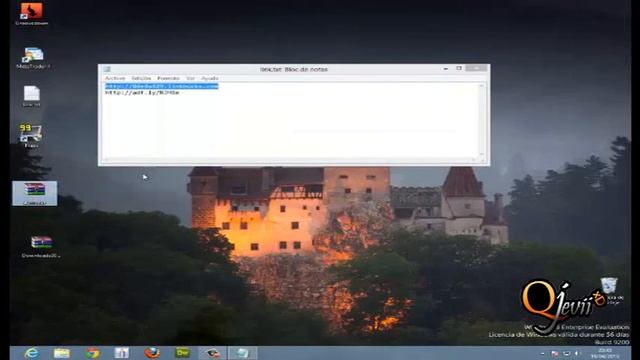Open Google Chrome from the taskbar

tap(92, 353)
